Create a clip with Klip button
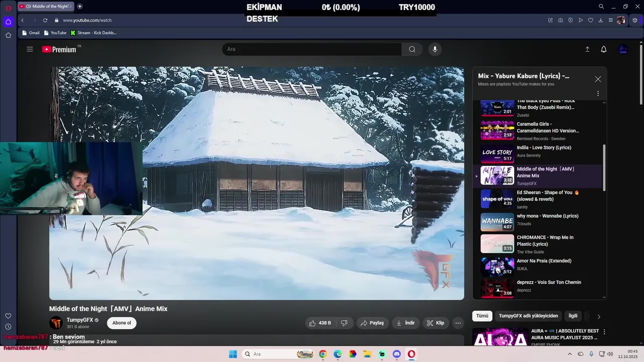Viewport: 644px width, 362px height. click(x=436, y=323)
